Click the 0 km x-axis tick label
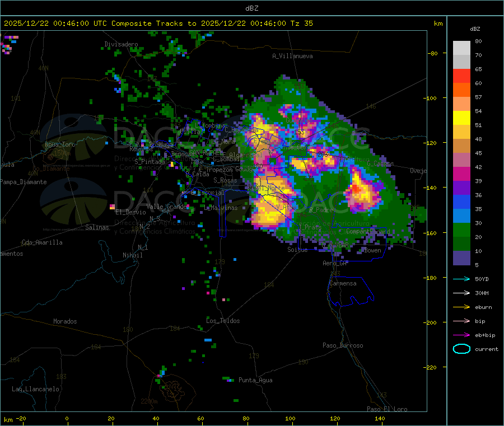 [67, 418]
